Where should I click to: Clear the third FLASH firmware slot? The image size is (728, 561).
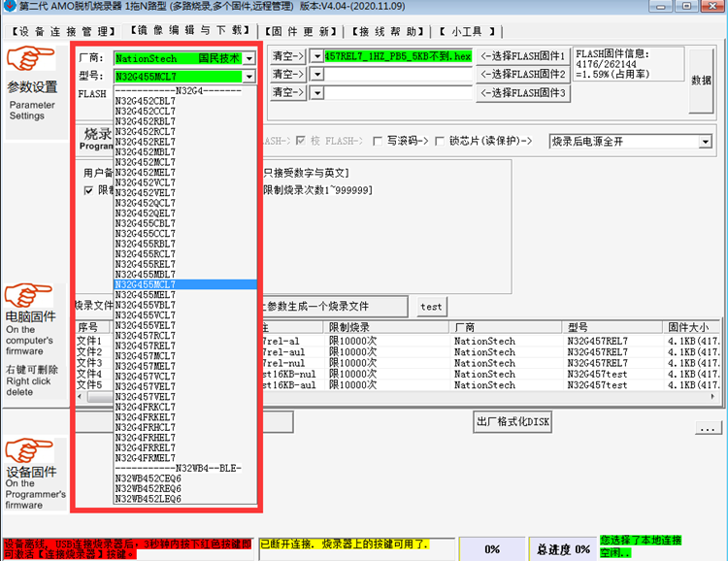tap(288, 92)
